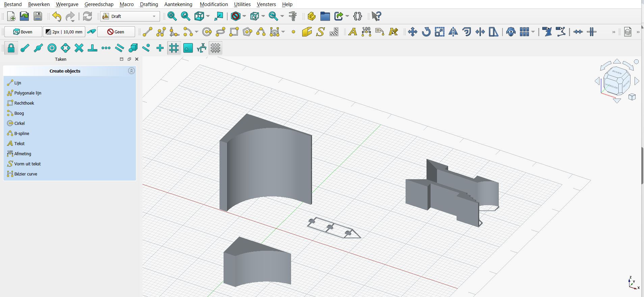Open the Layer manager icon
644x297 pixels.
point(628,32)
